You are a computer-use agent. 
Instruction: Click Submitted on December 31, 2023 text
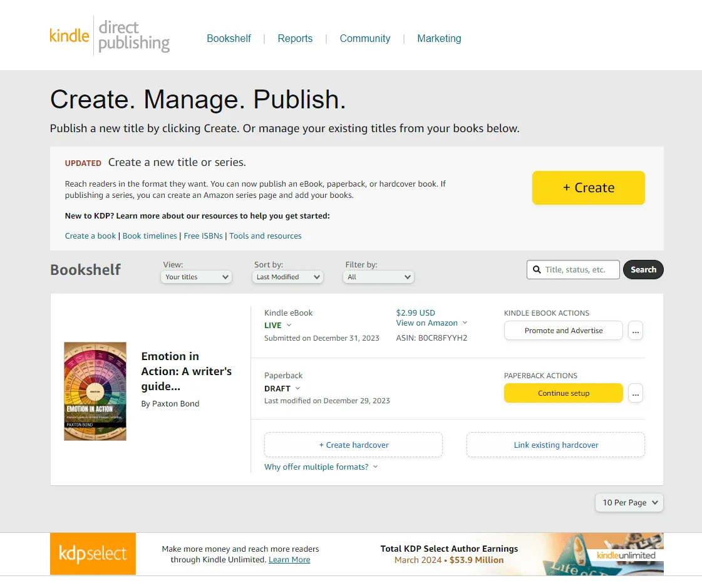(321, 338)
